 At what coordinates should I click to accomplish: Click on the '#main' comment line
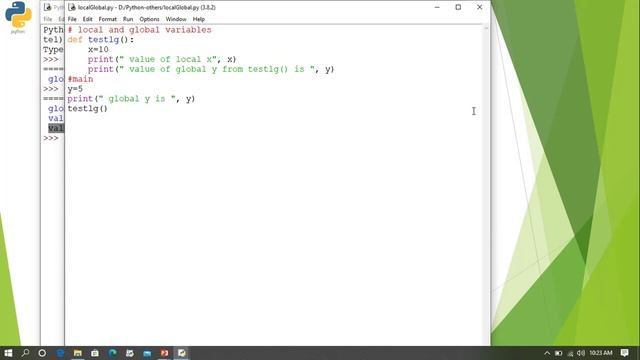click(x=80, y=79)
